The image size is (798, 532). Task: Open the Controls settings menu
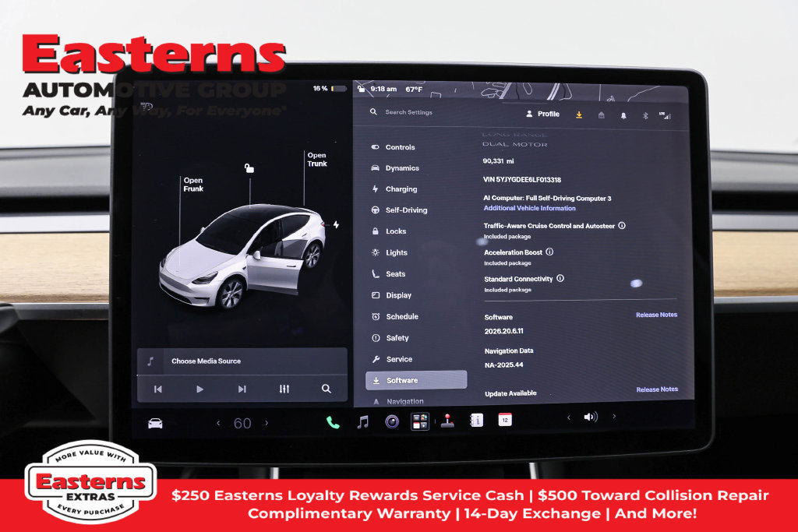(393, 147)
